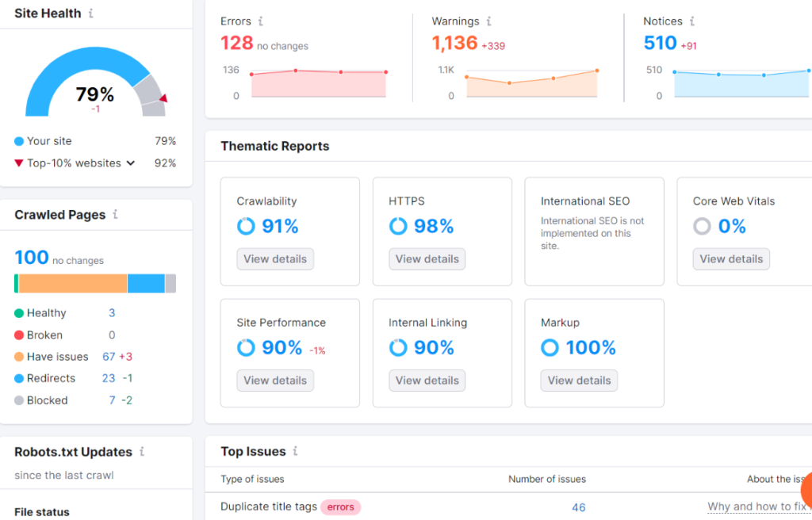812x520 pixels.
Task: Click the Top Issues info icon
Action: (x=294, y=451)
